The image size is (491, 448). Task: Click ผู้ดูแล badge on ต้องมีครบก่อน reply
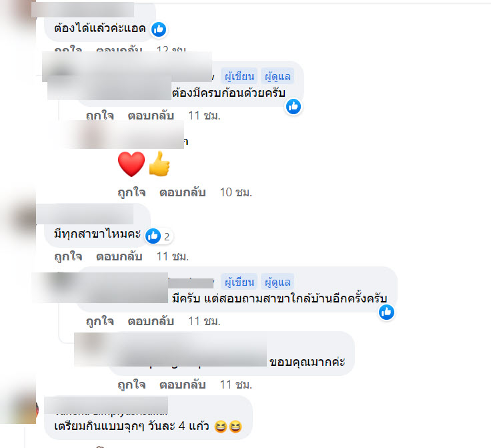click(x=278, y=76)
